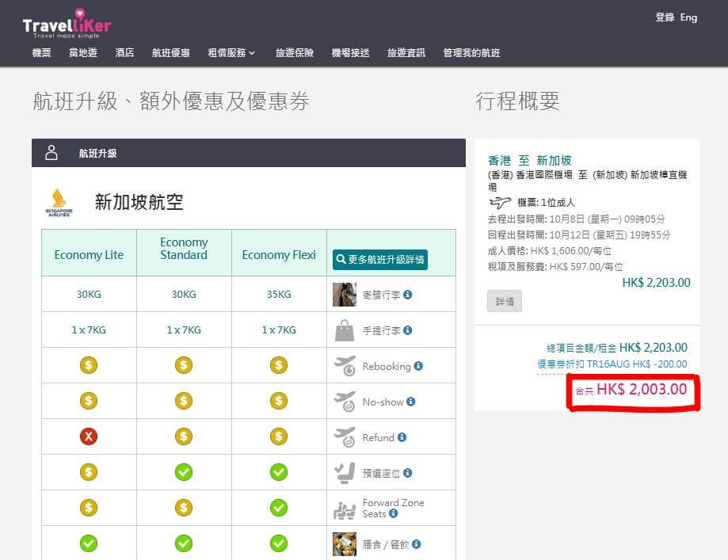Click 1 x 7KG under Economy Standard
Viewport: 728px width, 560px height.
[x=184, y=330]
